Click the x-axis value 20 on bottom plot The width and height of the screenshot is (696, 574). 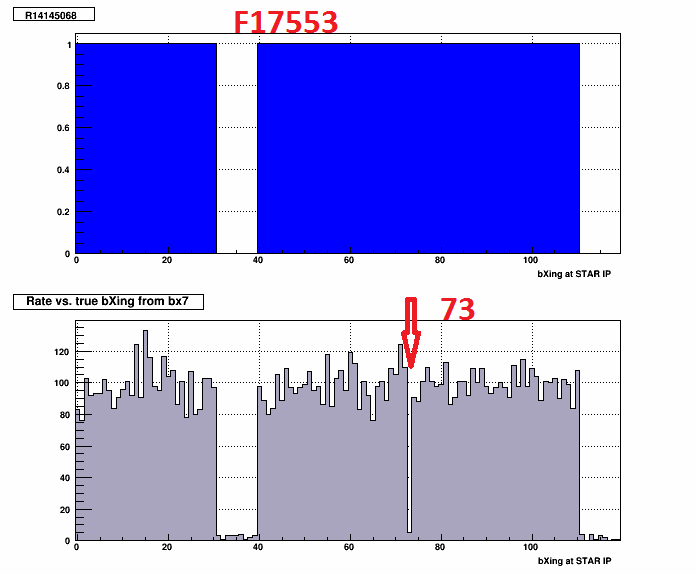[167, 547]
